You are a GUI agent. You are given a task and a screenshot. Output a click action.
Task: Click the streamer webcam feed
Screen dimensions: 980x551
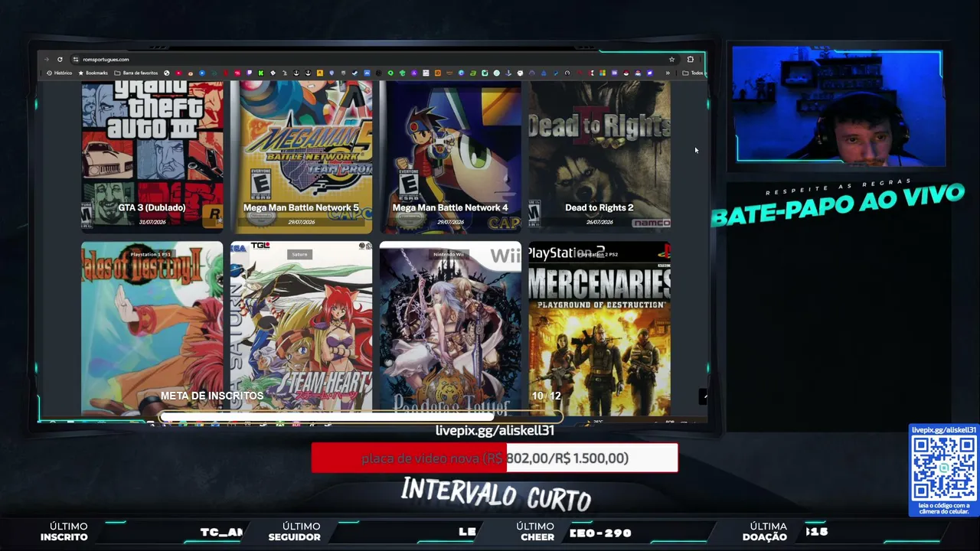coord(838,106)
